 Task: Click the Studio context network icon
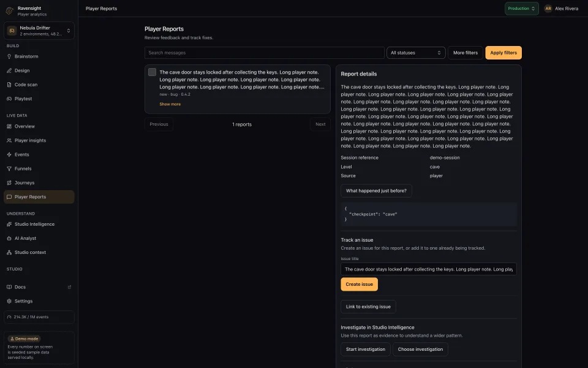click(9, 252)
